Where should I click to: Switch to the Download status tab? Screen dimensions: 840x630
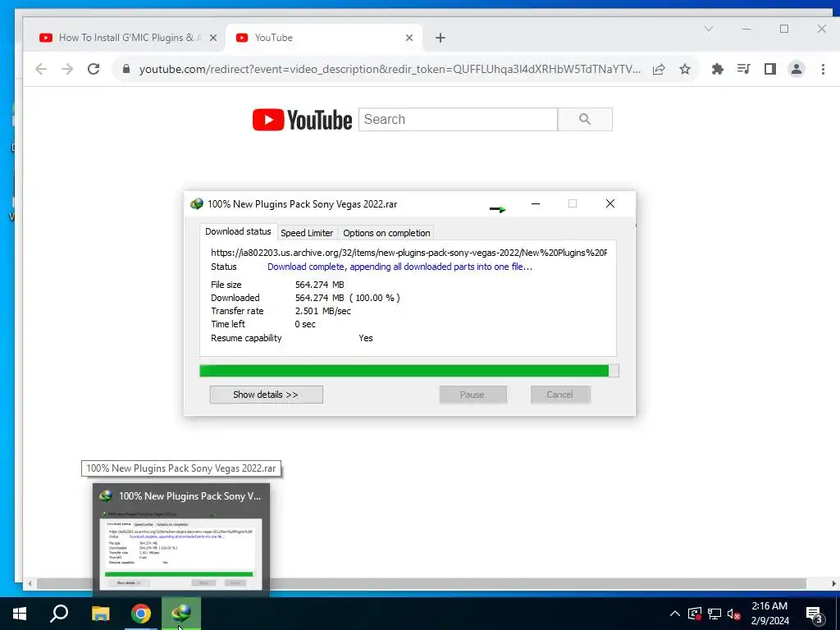(239, 232)
